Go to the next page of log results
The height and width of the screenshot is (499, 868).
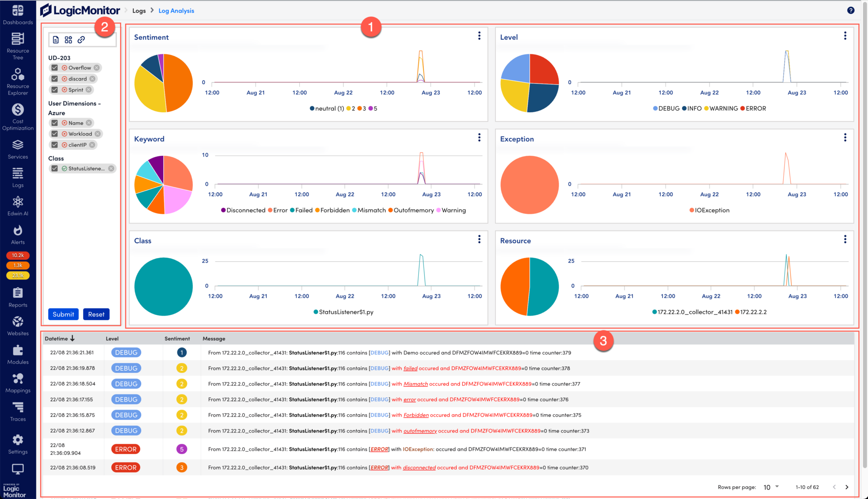pos(846,487)
